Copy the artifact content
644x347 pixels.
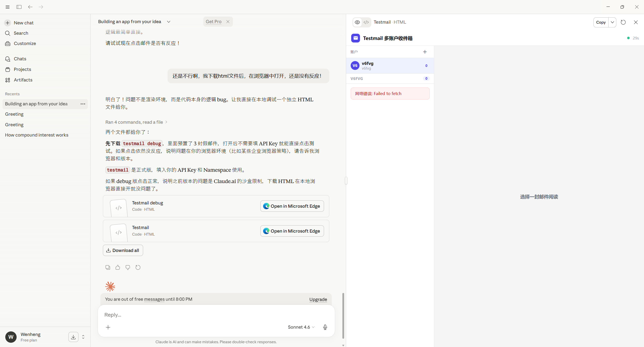(x=601, y=22)
